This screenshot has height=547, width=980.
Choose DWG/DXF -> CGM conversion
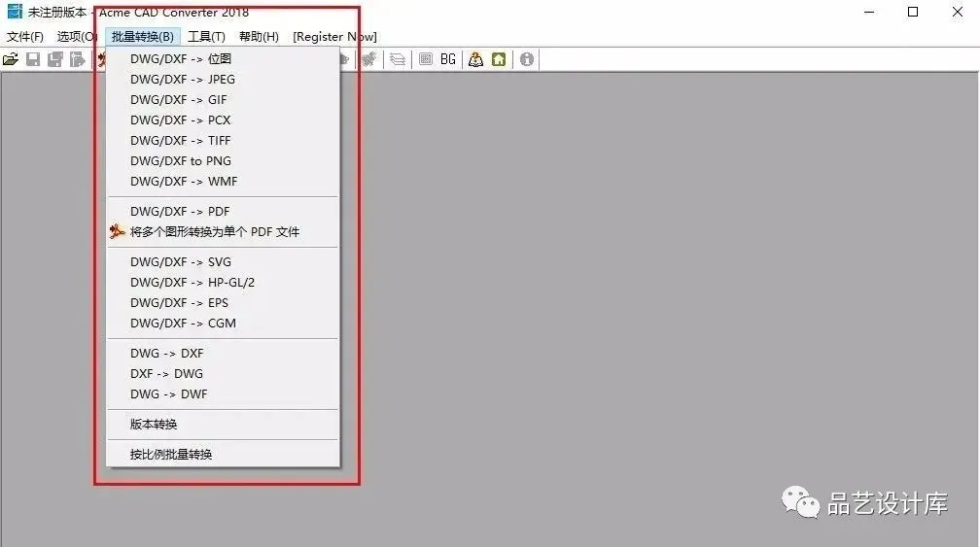coord(223,323)
